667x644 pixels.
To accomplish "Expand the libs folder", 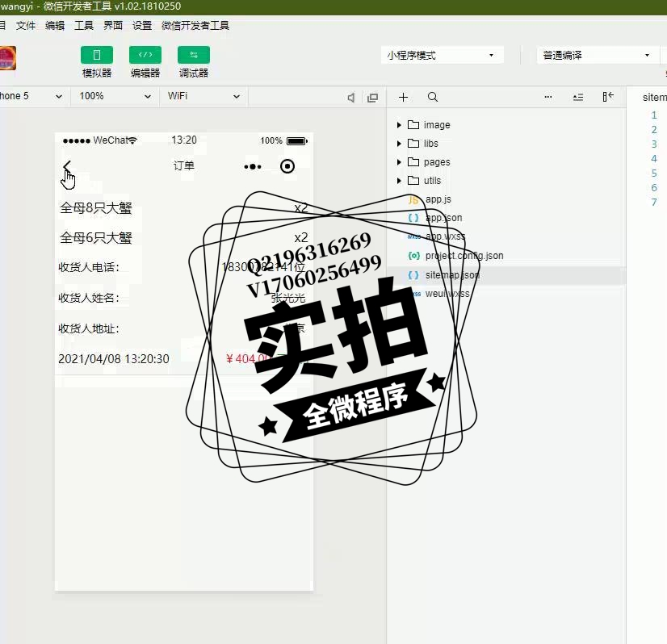I will click(399, 144).
